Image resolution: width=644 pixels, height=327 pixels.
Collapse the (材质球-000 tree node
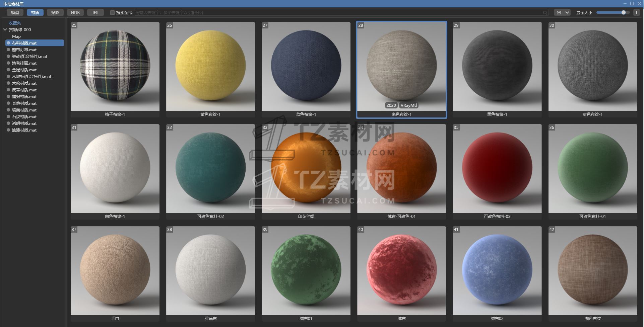5,29
